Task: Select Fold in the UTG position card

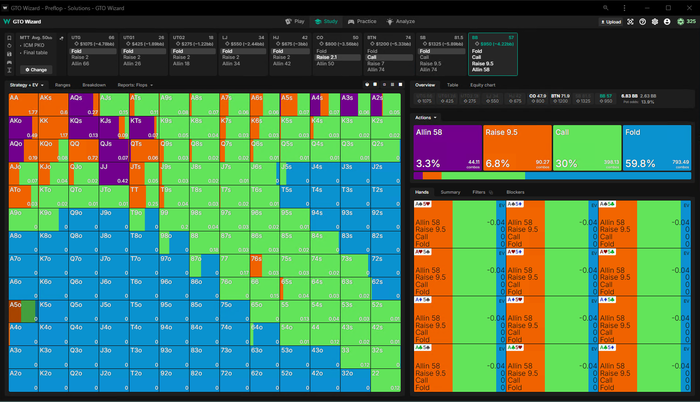Action: tap(92, 51)
